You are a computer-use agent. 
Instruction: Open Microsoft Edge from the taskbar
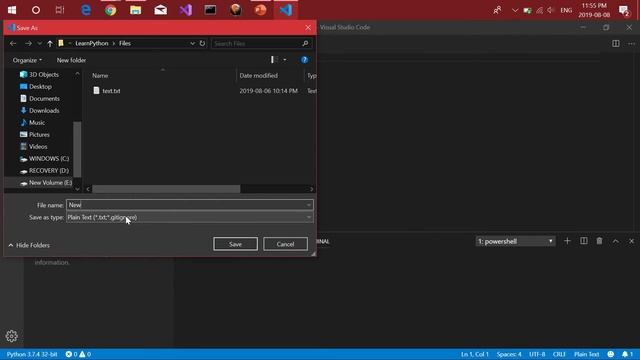86,10
